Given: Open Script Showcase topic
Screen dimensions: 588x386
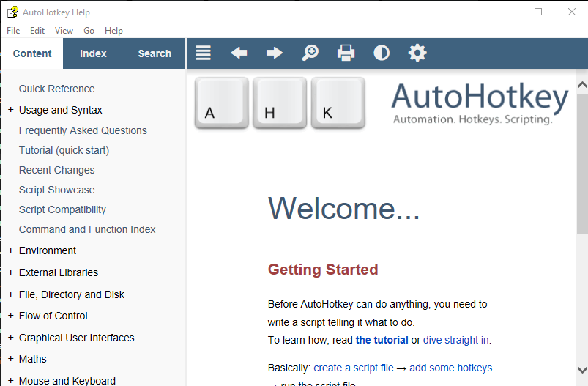Looking at the screenshot, I should [x=56, y=190].
